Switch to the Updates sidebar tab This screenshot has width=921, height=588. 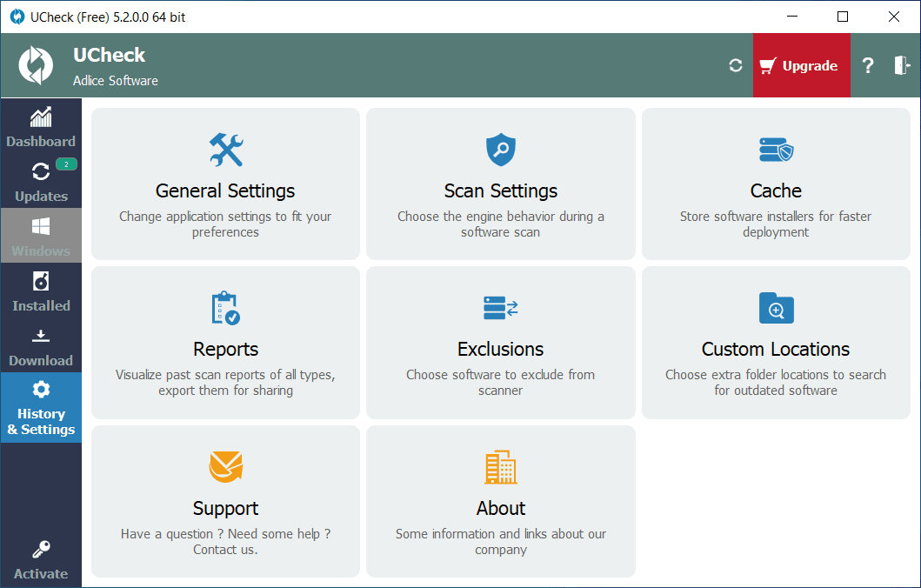[x=41, y=181]
